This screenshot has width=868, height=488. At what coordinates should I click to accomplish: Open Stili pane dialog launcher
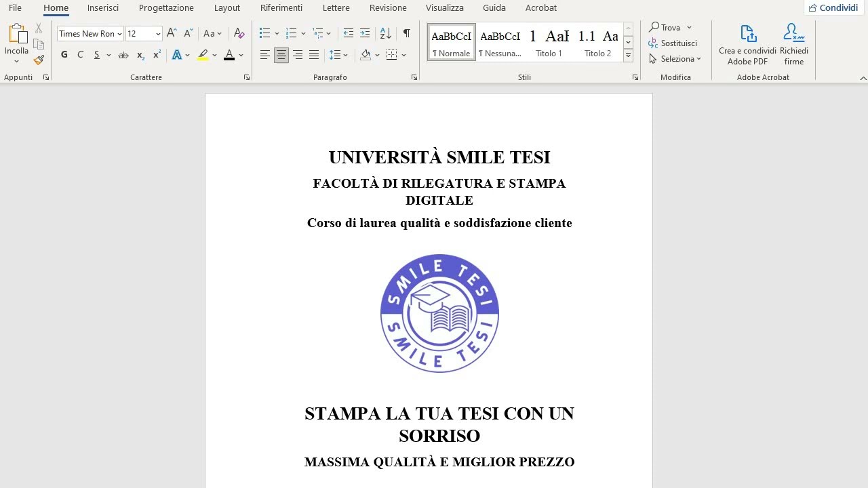pos(635,78)
